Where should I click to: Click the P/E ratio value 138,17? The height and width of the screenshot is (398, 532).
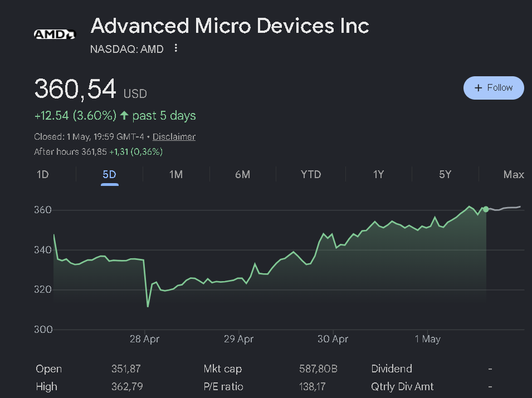coord(312,386)
